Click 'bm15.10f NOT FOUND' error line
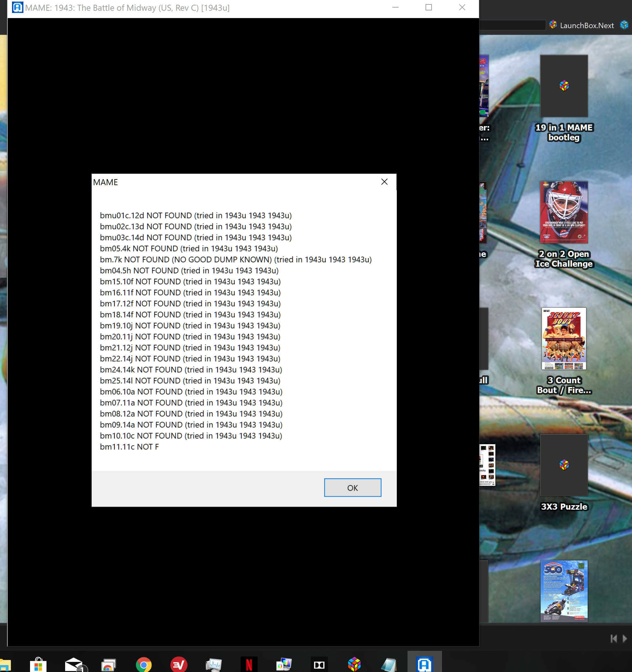 (190, 282)
